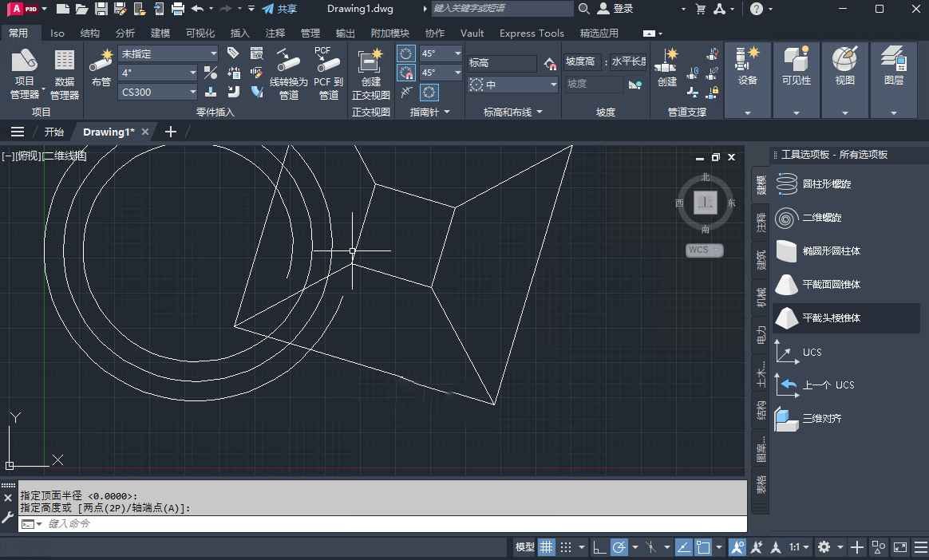Start the 布管 (Route Pipe) tool
929x560 pixels.
[101, 68]
